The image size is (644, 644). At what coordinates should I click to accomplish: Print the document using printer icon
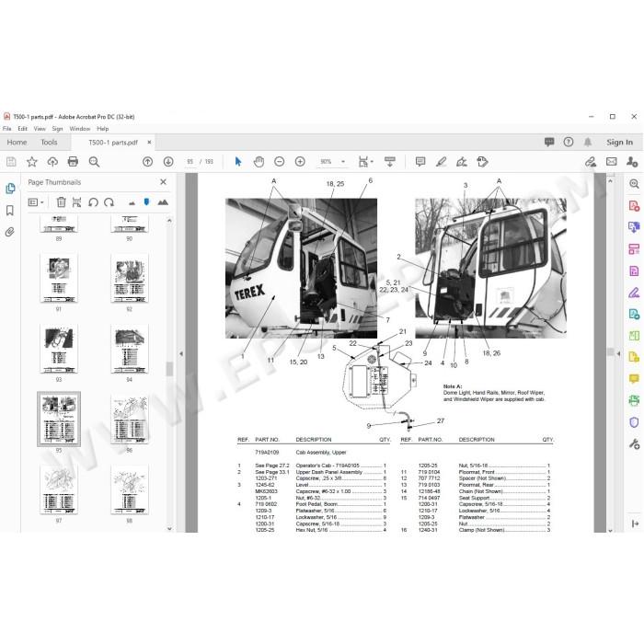pyautogui.click(x=73, y=162)
